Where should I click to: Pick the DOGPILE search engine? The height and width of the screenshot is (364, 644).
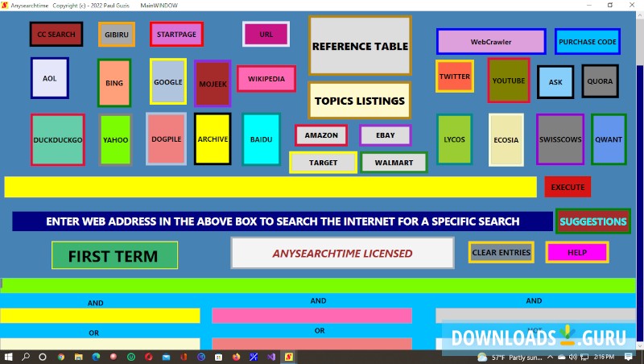[x=167, y=139]
